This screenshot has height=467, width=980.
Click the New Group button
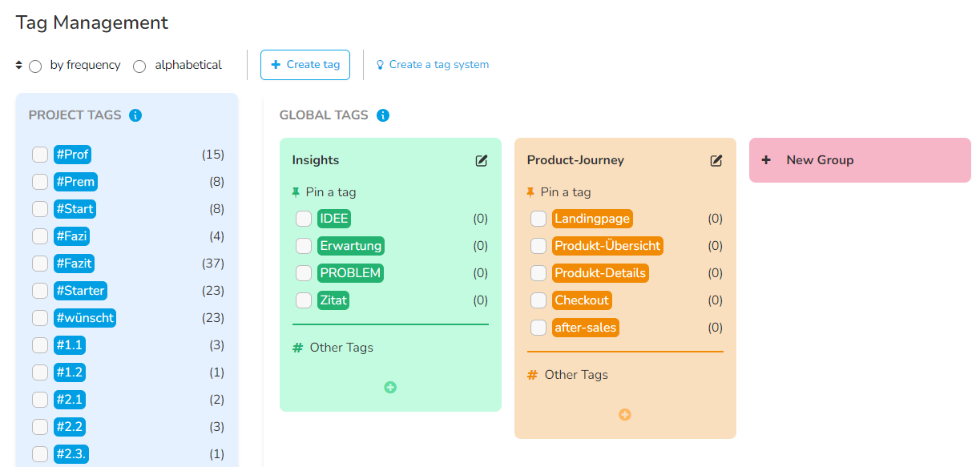(x=859, y=160)
